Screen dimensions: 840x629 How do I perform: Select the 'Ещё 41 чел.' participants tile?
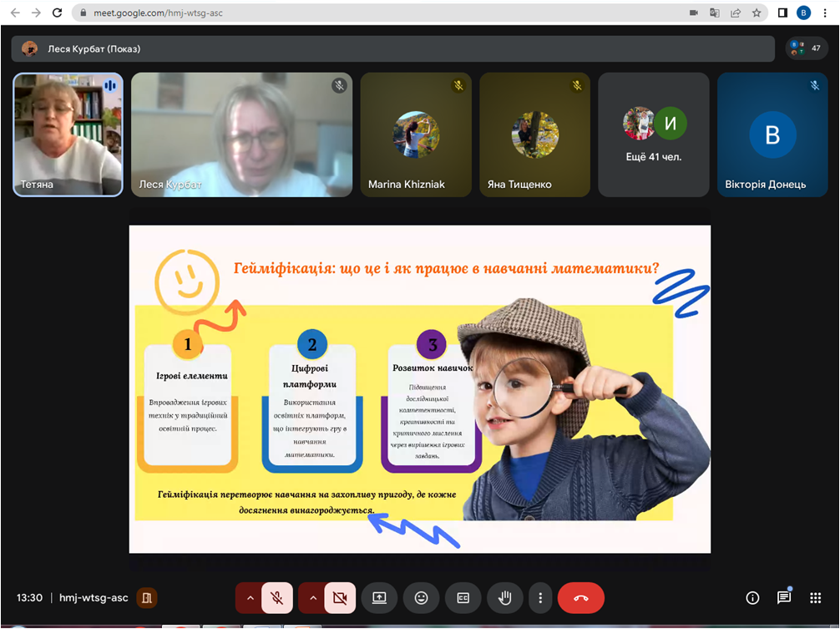pos(654,134)
